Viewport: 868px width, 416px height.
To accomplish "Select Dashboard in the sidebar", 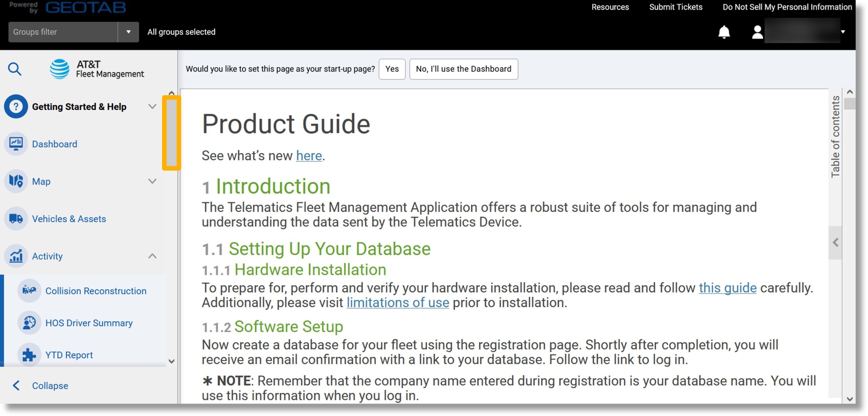I will pos(54,144).
